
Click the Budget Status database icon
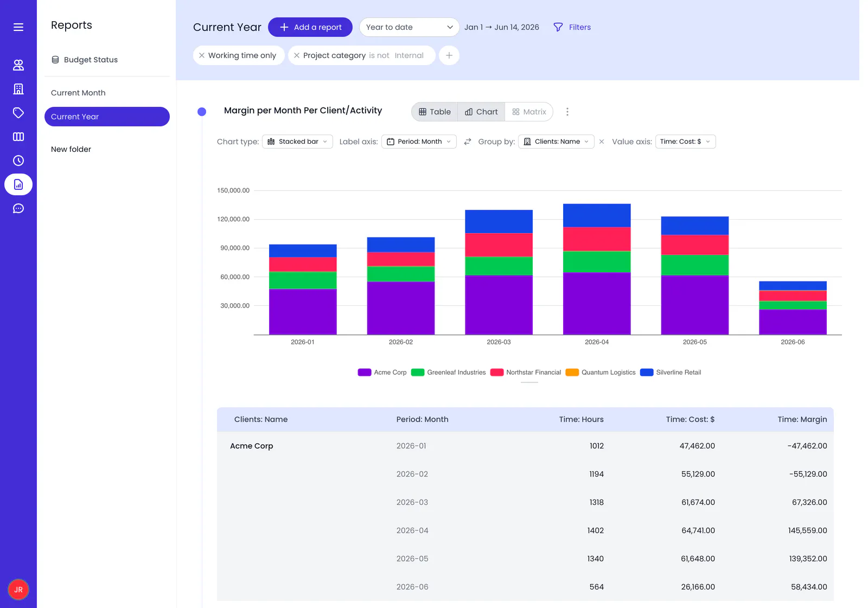point(55,60)
